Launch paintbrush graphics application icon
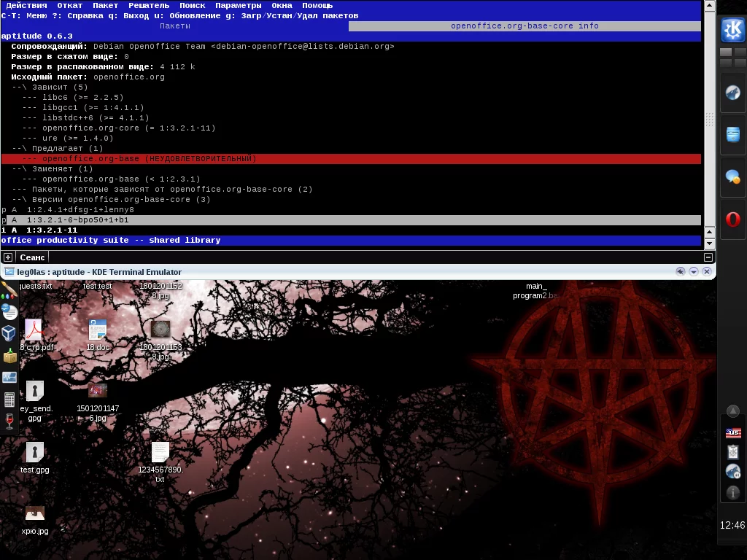 coord(9,290)
